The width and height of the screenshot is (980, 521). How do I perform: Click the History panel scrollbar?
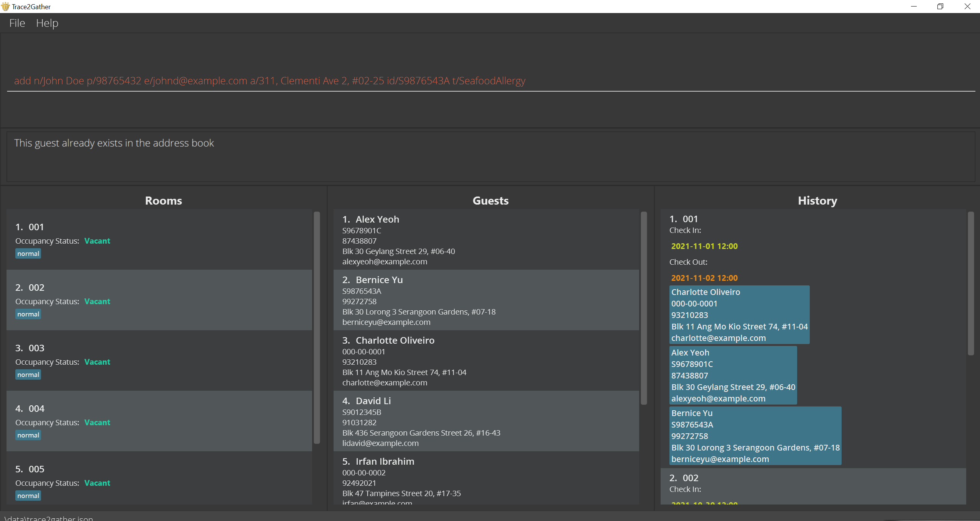(x=970, y=283)
